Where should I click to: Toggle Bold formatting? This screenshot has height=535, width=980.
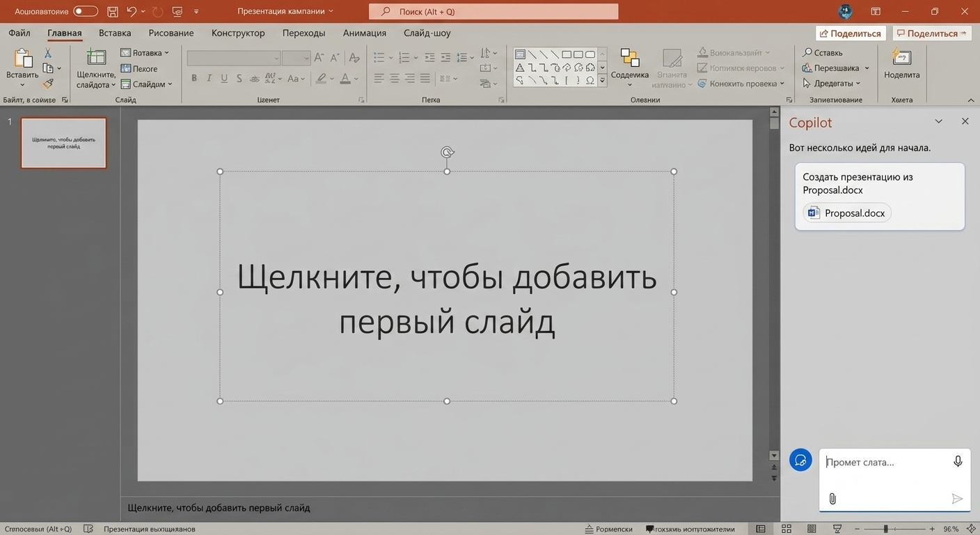194,78
